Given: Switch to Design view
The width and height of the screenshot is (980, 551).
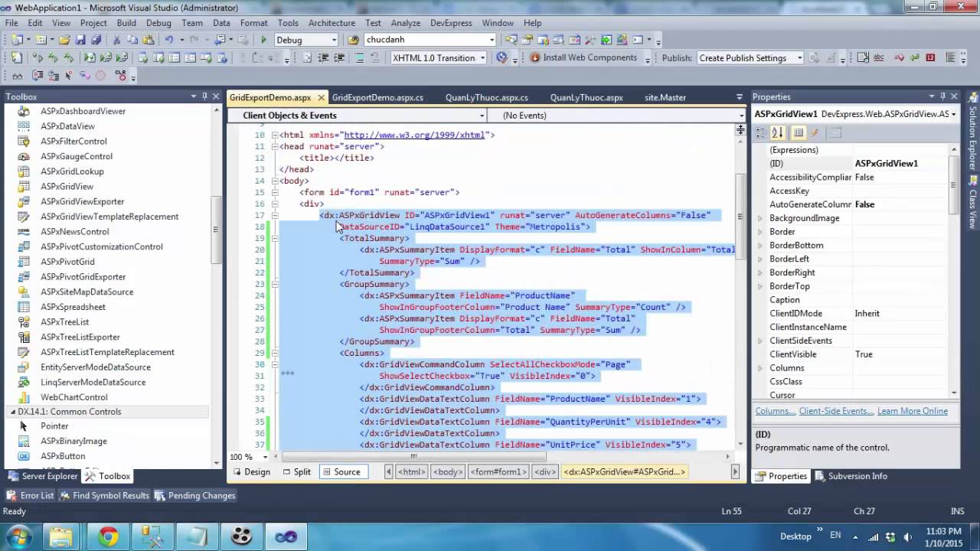Looking at the screenshot, I should click(x=251, y=471).
